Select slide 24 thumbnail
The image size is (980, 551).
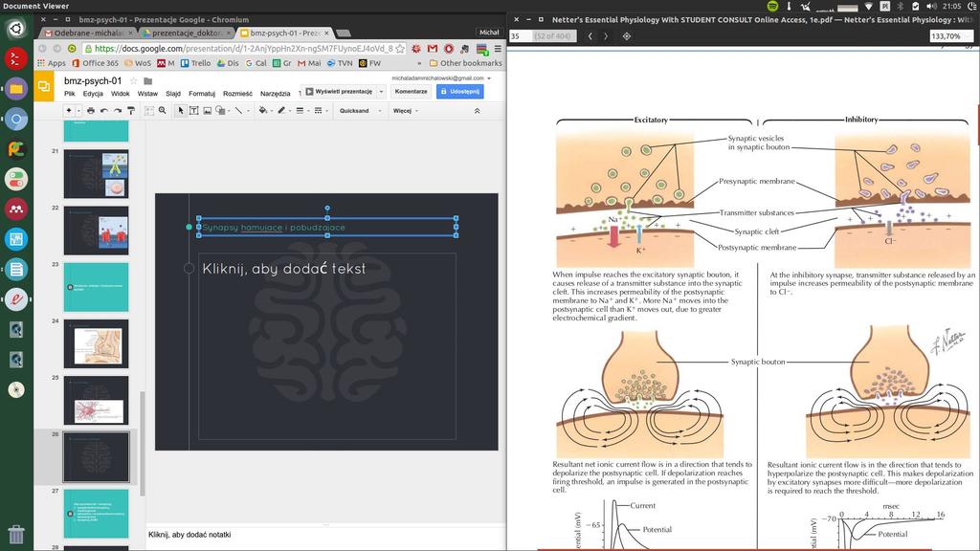tap(97, 344)
